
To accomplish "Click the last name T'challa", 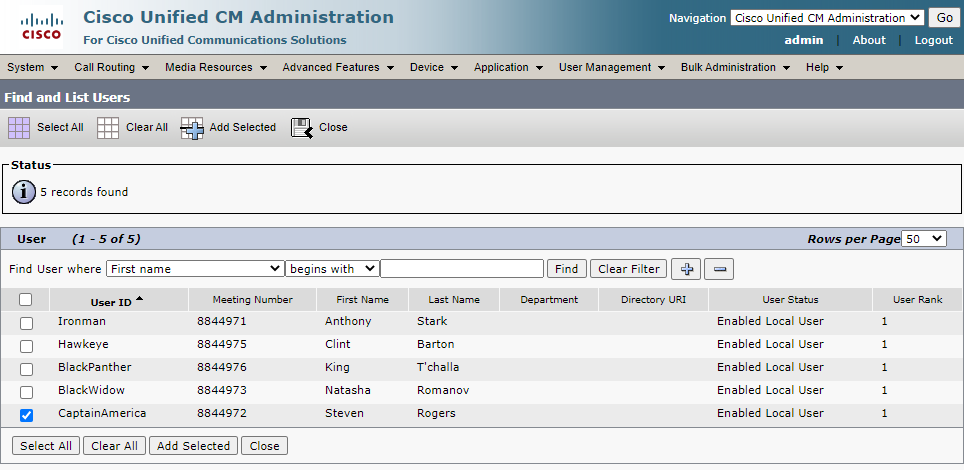I will (438, 367).
